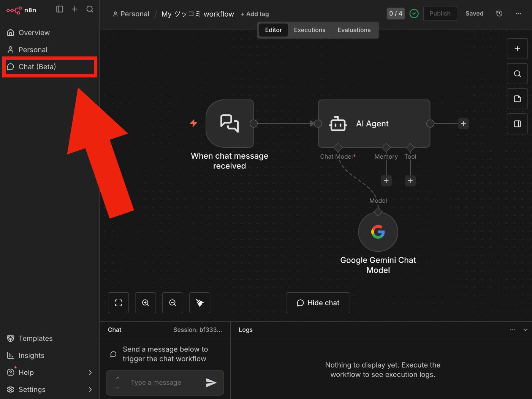Toggle the sidebar collapse icon
The image size is (532, 399).
coord(60,9)
